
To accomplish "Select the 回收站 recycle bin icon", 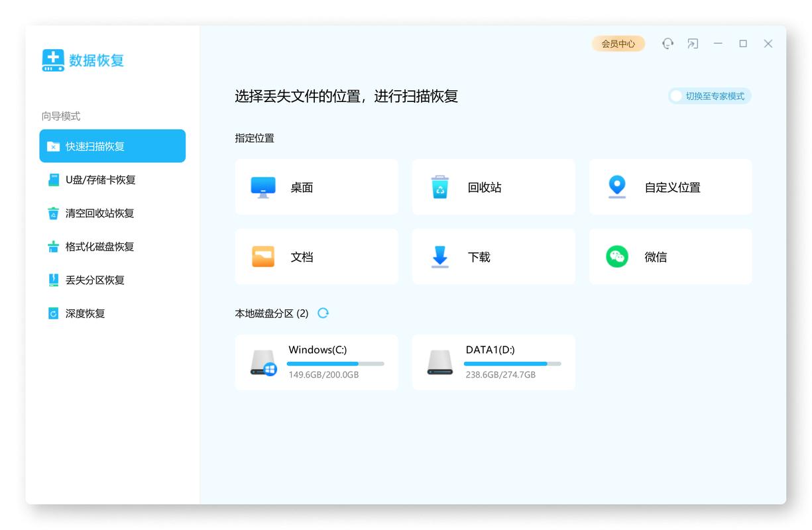I will (439, 187).
